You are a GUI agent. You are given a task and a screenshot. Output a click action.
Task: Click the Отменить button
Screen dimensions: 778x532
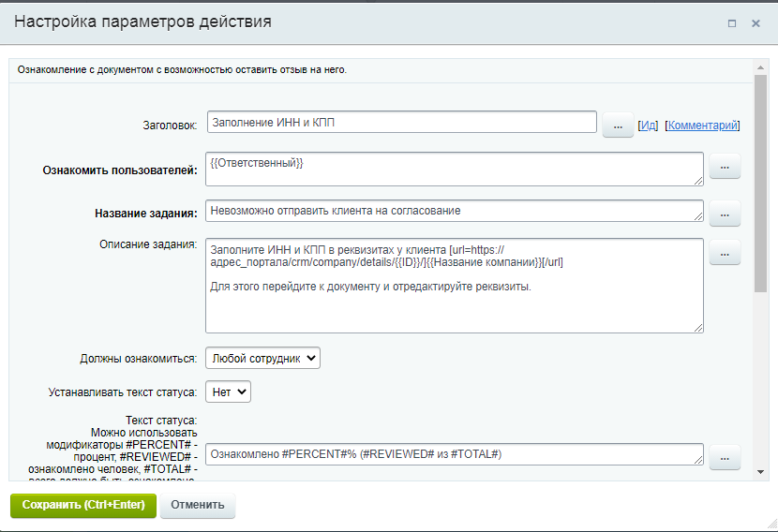coord(198,505)
